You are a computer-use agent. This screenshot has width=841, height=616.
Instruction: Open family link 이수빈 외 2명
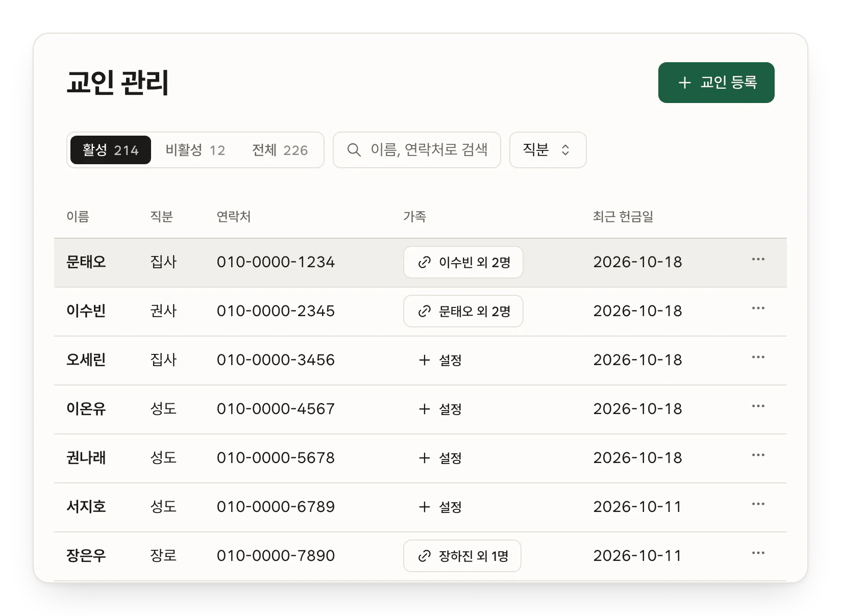(463, 262)
